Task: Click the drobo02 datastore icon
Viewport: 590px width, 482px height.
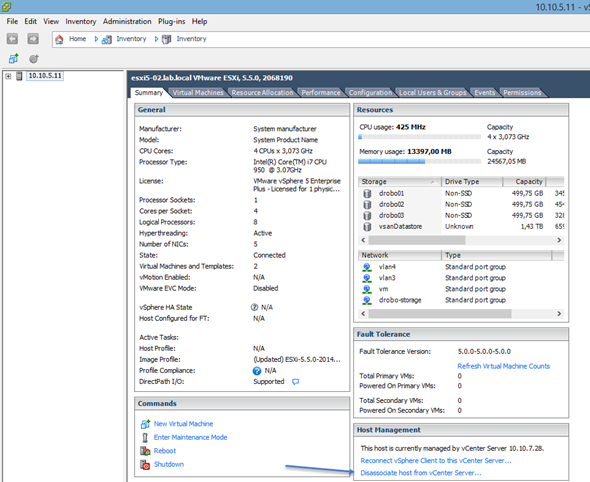Action: 367,204
